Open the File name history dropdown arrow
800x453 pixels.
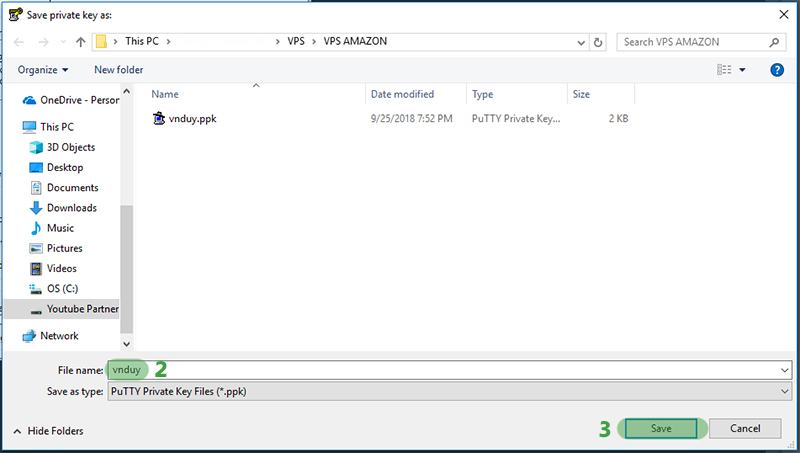tap(783, 370)
